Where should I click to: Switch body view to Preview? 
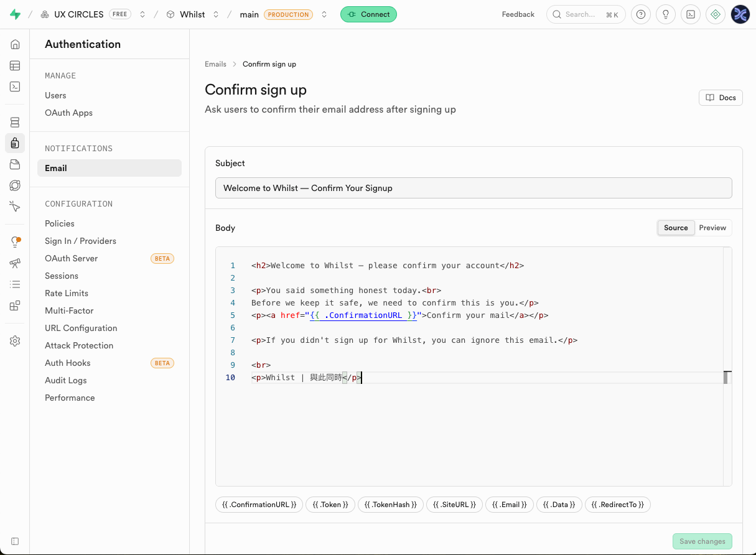pos(712,228)
